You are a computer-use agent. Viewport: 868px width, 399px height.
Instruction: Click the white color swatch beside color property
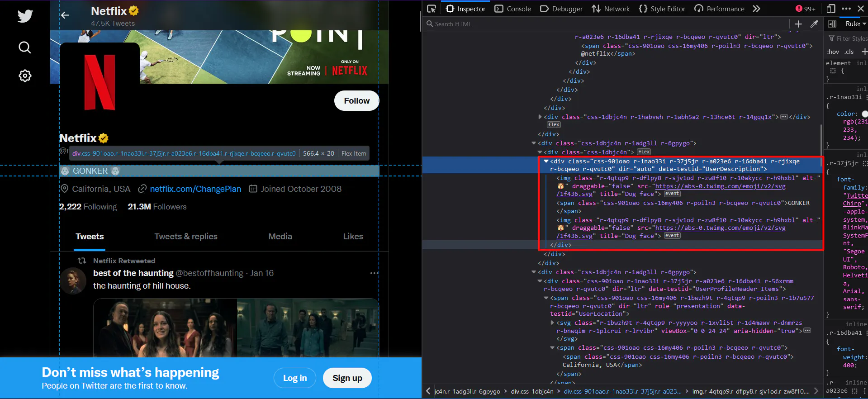pos(865,114)
